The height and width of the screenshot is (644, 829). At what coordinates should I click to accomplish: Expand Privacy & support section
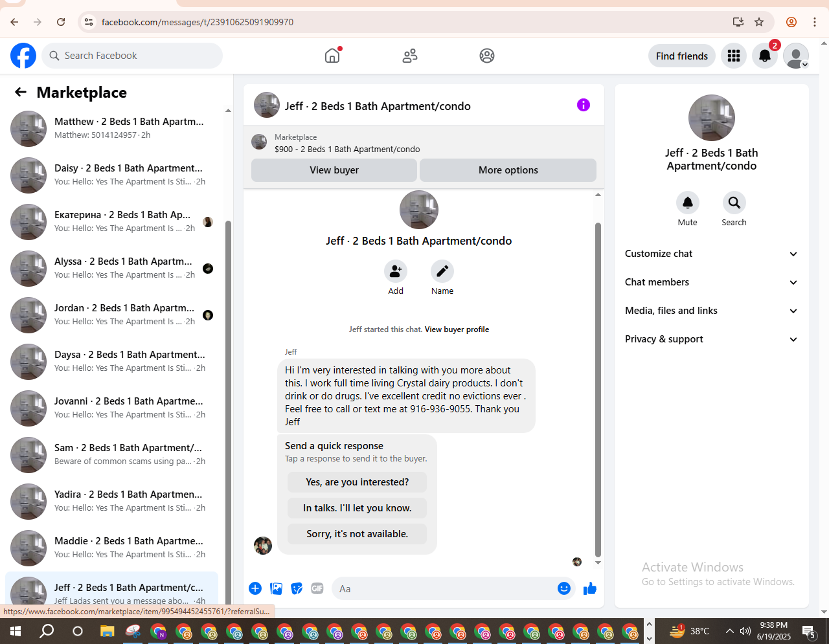pos(711,339)
